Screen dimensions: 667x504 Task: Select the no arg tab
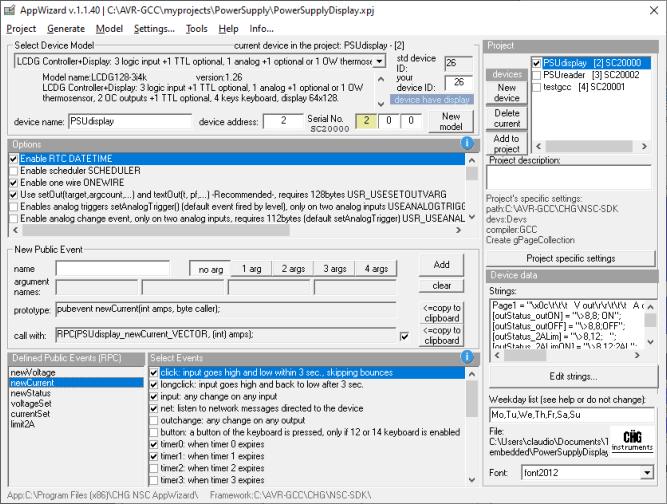point(210,269)
